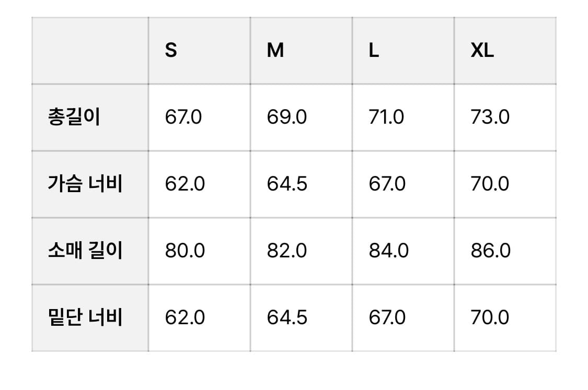588x390 pixels.
Task: Click the 총길이 row label
Action: click(x=74, y=117)
